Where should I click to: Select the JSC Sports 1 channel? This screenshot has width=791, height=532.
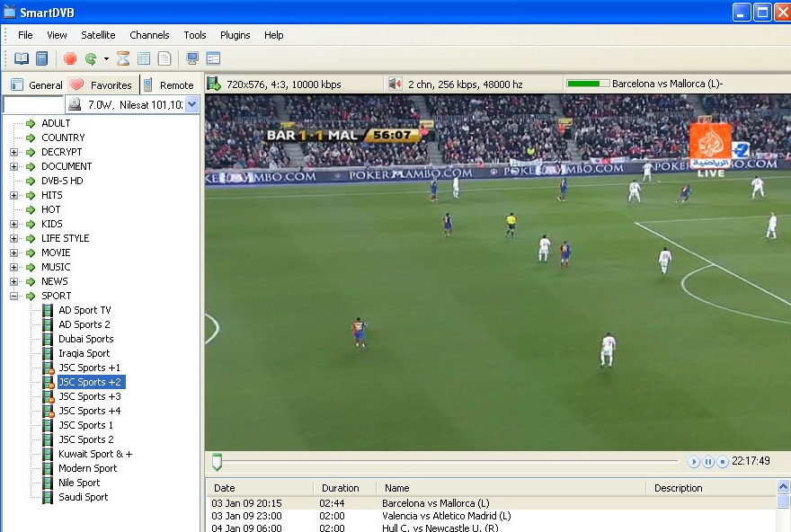[85, 425]
